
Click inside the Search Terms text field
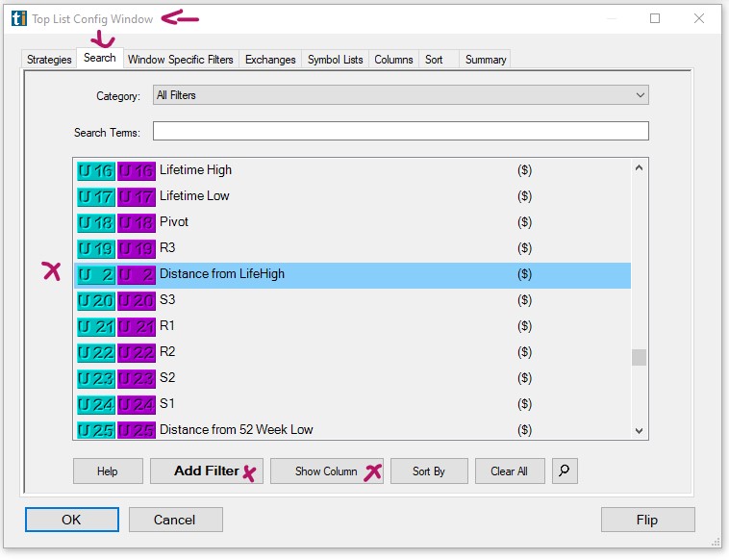pos(400,132)
